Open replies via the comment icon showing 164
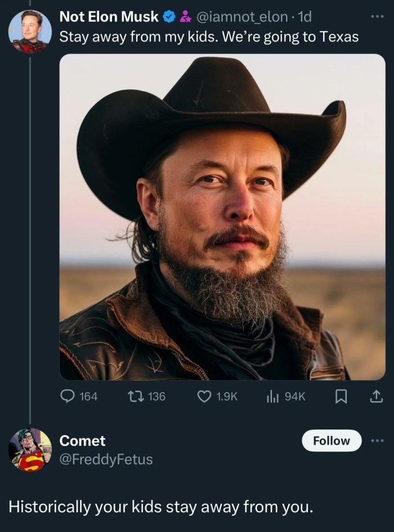Viewport: 394px width, 532px height. point(67,397)
